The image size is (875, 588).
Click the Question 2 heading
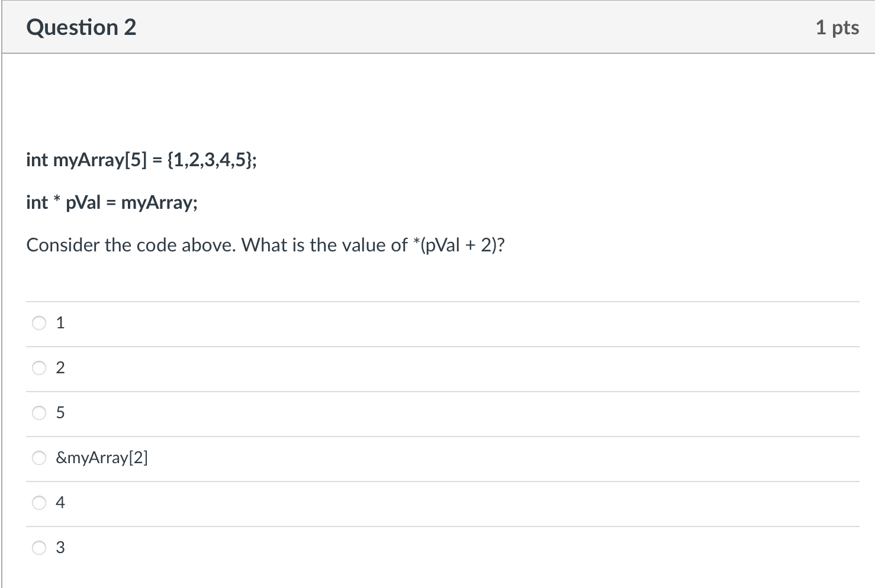(81, 27)
